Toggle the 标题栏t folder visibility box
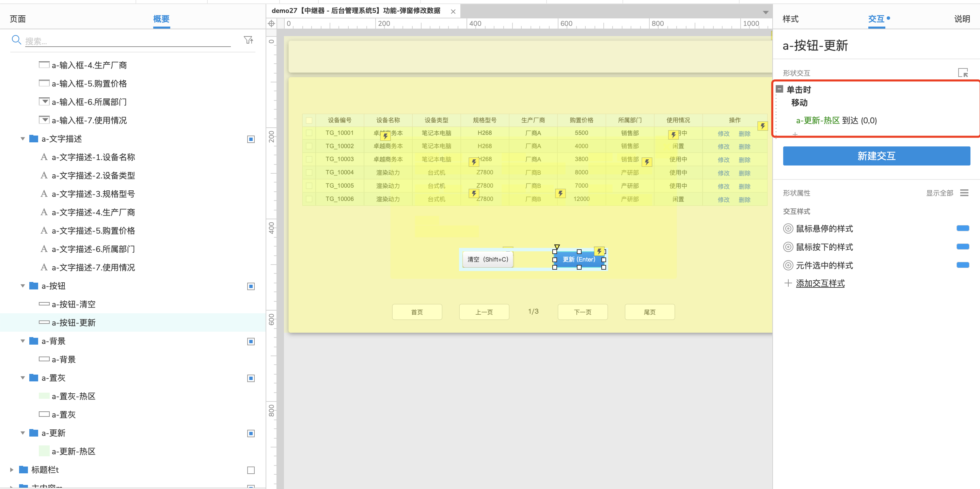 tap(251, 470)
